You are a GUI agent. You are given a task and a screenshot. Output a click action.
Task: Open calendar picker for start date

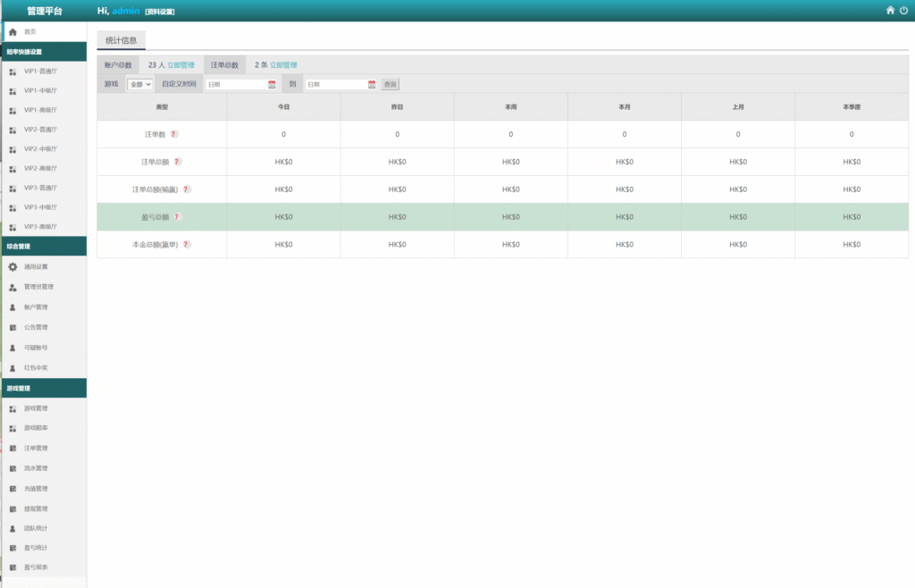tap(272, 85)
